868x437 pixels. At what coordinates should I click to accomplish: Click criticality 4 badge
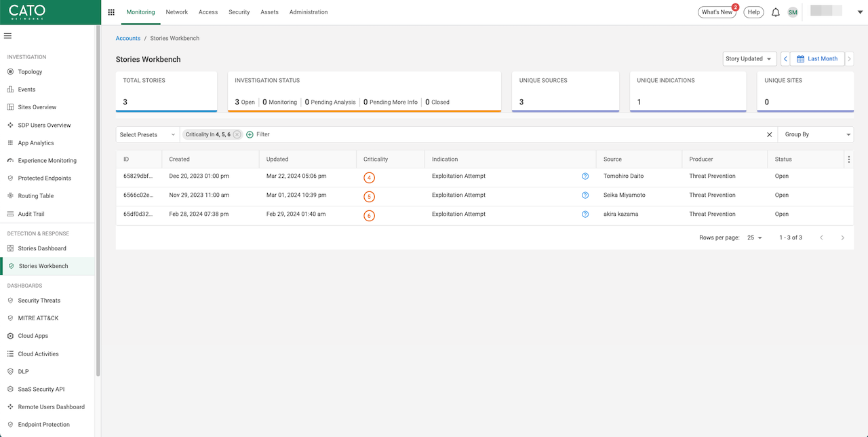click(369, 178)
